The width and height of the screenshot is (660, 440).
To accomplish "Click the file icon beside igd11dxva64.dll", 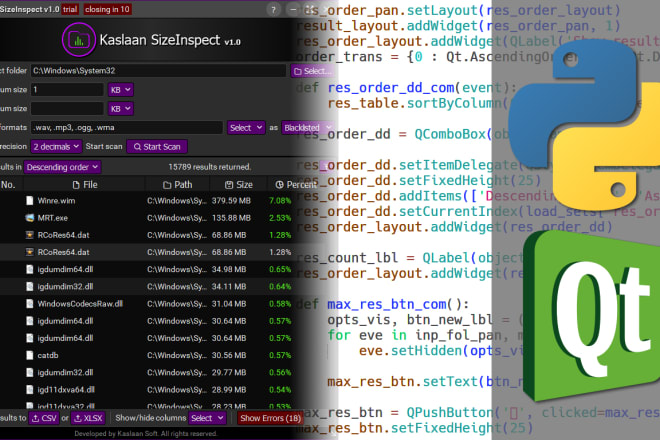I will (x=29, y=389).
